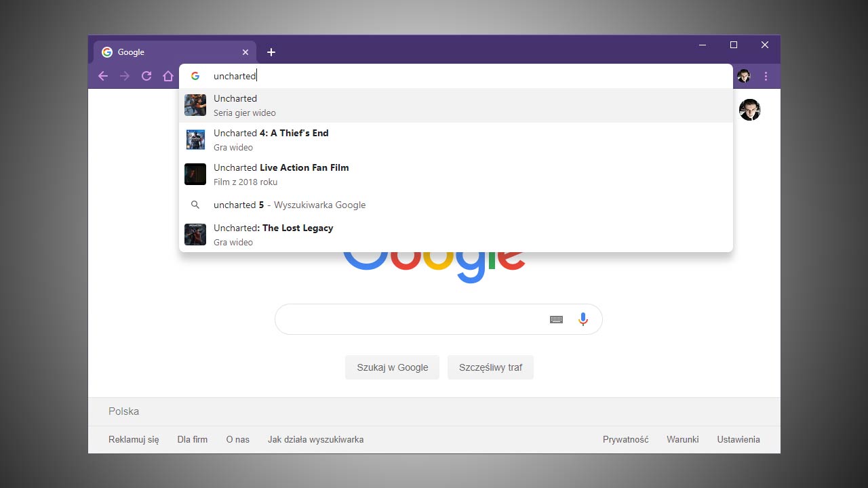Choose the 'Uncharted 4: A Thief's End' suggestion
The height and width of the screenshot is (488, 868).
tap(456, 140)
